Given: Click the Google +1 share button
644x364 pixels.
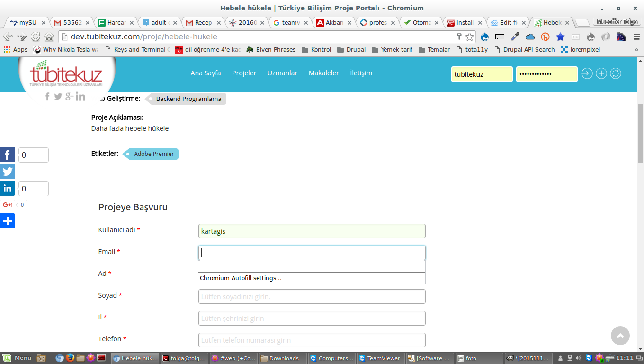Looking at the screenshot, I should click(x=8, y=205).
